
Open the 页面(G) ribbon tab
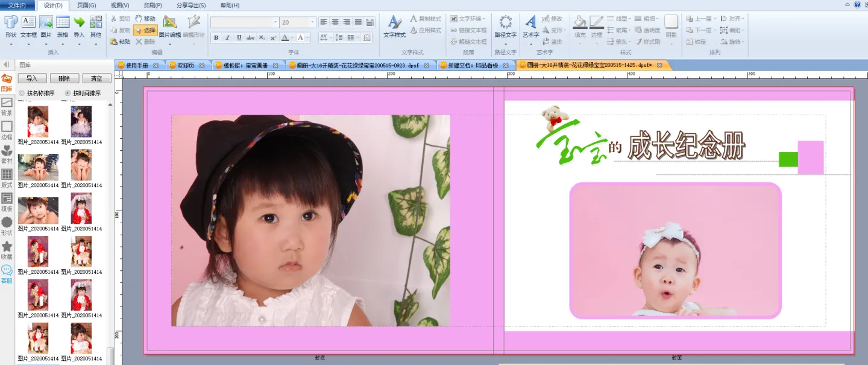pyautogui.click(x=86, y=5)
